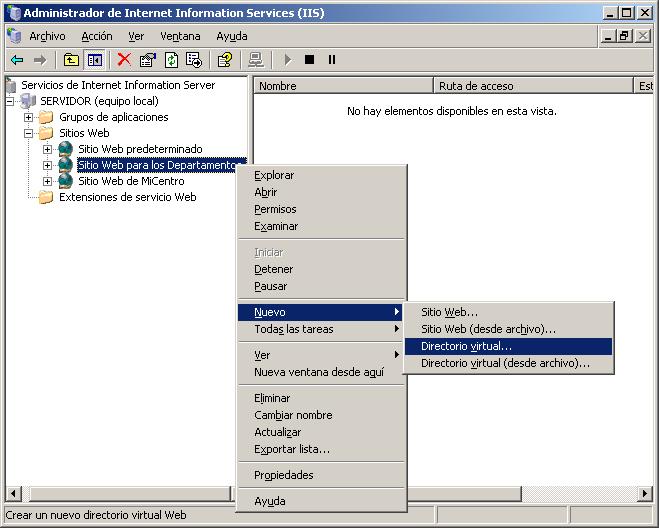
Task: Open Propiedades from the context menu
Action: [320, 475]
